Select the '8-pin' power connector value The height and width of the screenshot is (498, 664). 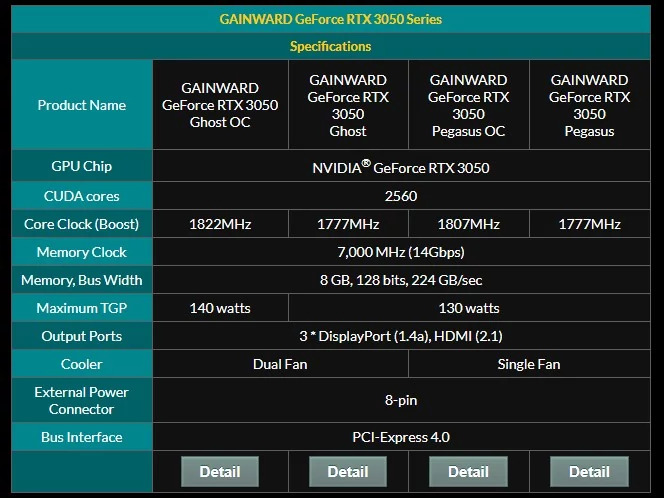pyautogui.click(x=401, y=400)
